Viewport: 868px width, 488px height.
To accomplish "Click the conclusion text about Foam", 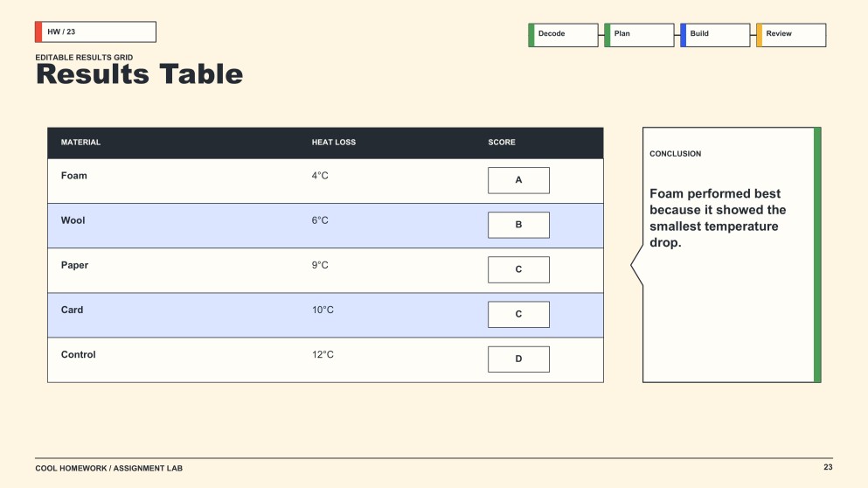I will click(718, 218).
